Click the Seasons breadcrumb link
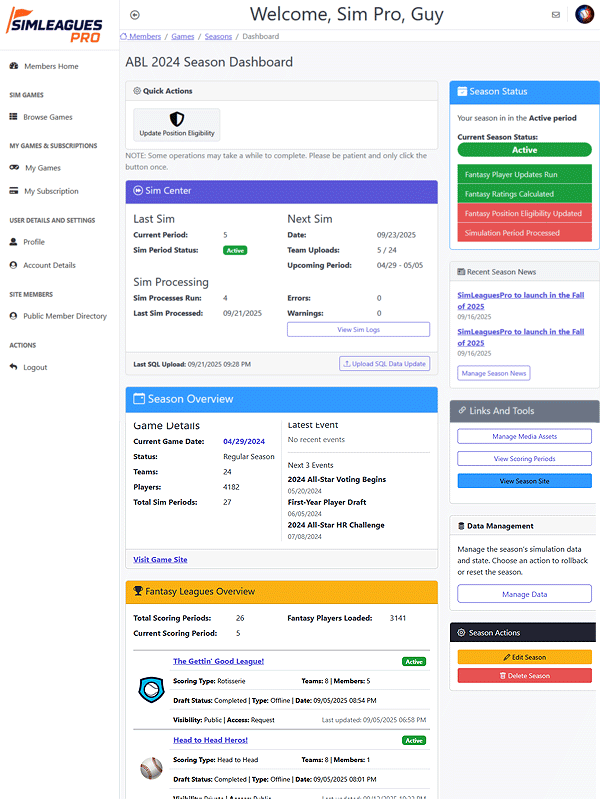Image resolution: width=600 pixels, height=802 pixels. coord(218,36)
